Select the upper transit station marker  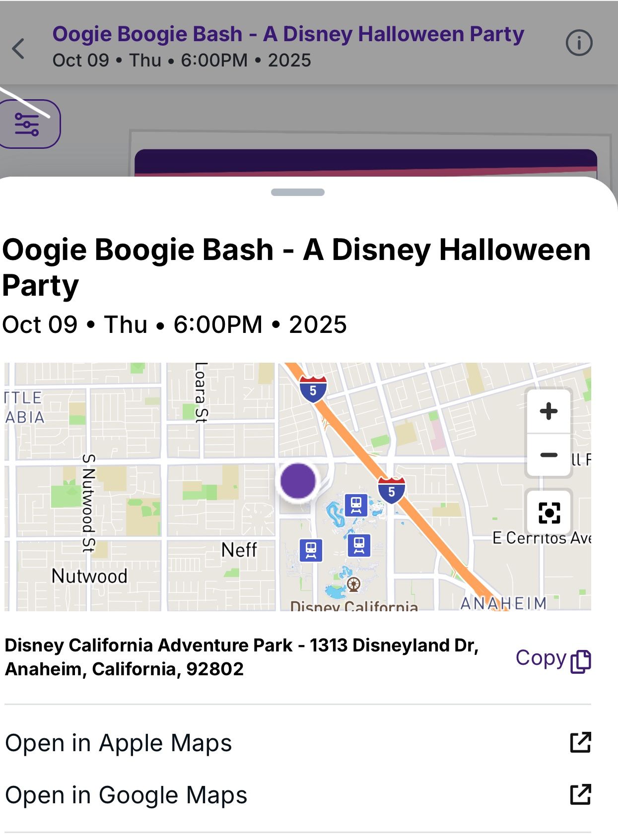[356, 505]
